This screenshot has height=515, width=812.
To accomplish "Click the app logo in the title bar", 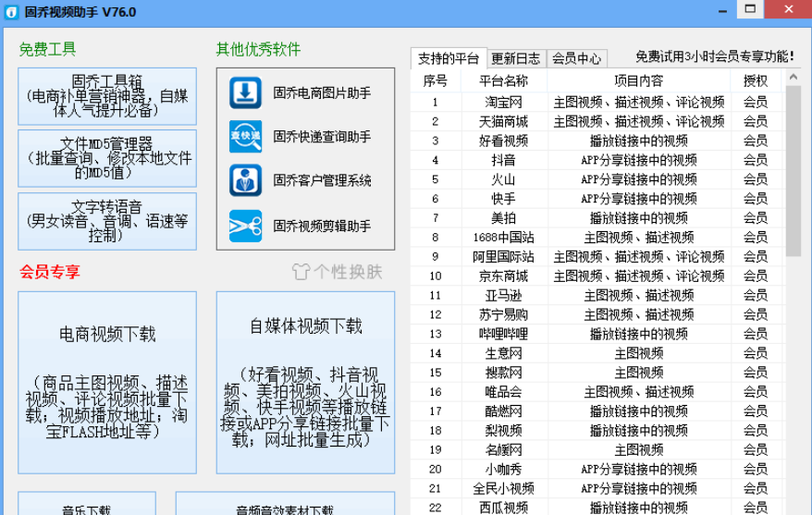I will (x=11, y=12).
